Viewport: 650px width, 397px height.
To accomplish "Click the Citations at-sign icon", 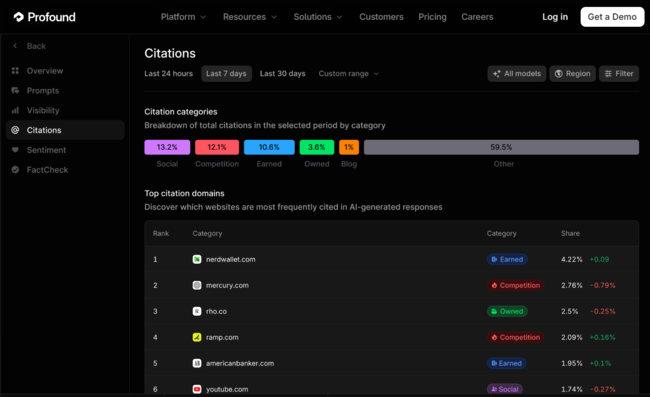I will click(x=15, y=130).
